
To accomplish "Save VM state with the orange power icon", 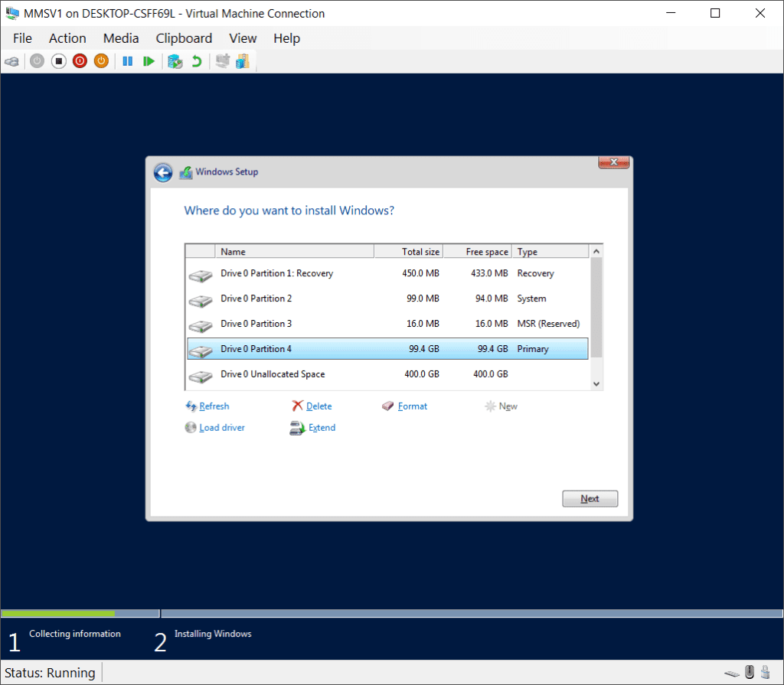I will [102, 61].
